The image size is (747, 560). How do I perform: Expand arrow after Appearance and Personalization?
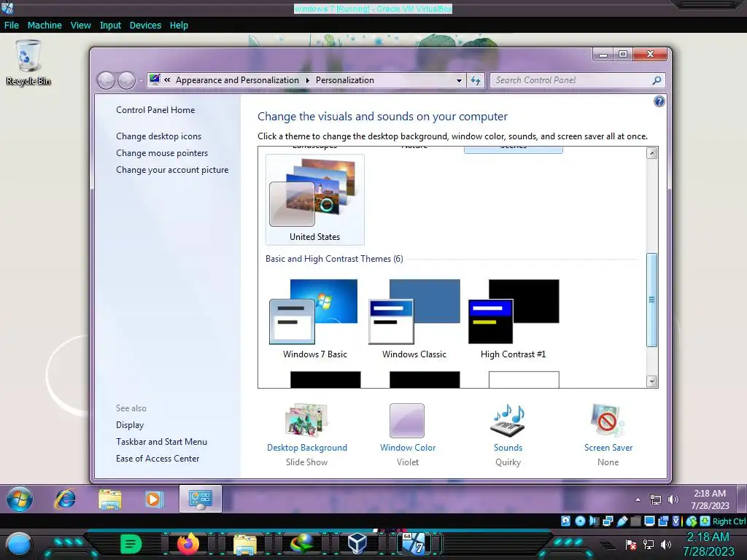(x=307, y=80)
